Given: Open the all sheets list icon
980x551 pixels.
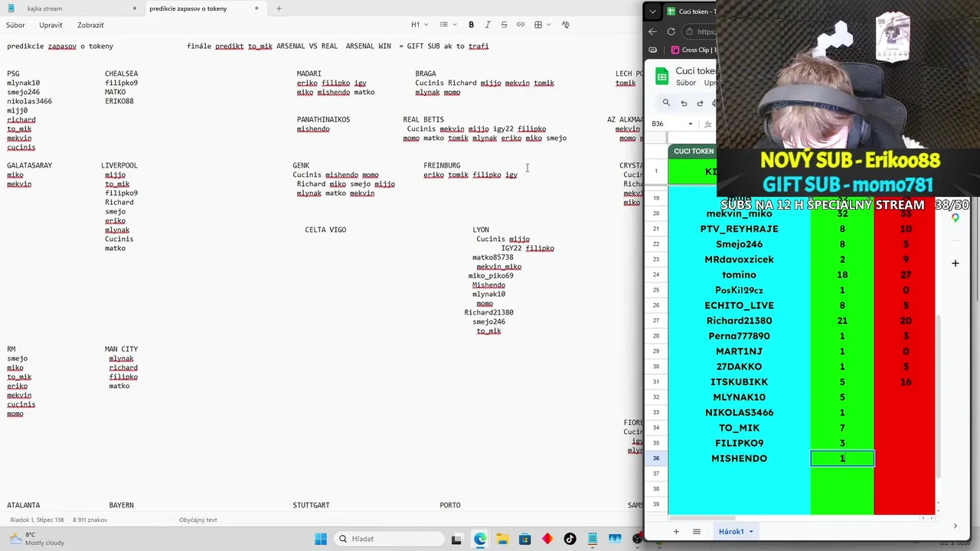Looking at the screenshot, I should pos(697,531).
